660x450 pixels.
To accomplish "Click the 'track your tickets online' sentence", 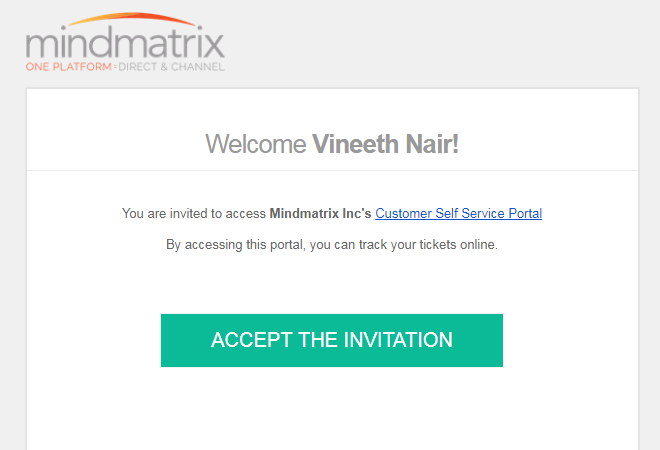I will click(x=428, y=245).
